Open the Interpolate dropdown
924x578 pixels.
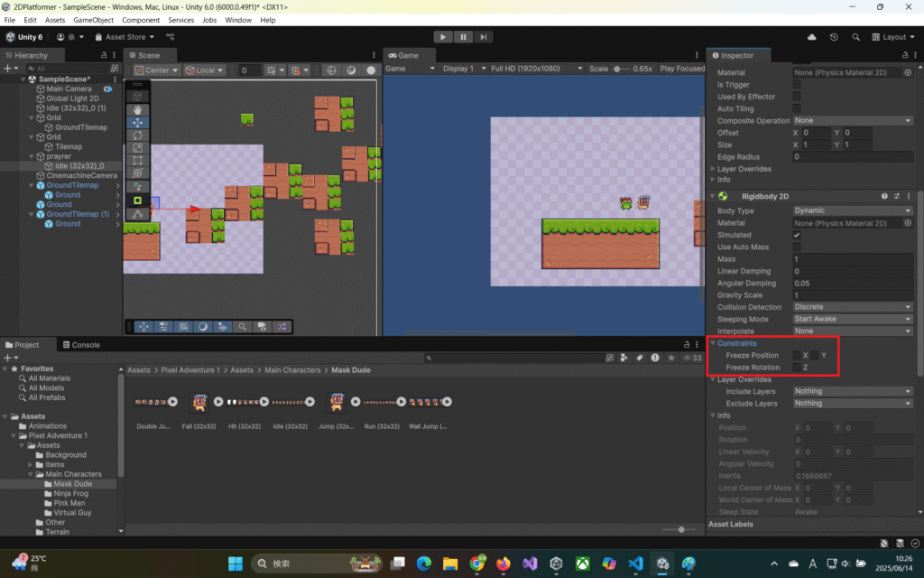click(853, 331)
